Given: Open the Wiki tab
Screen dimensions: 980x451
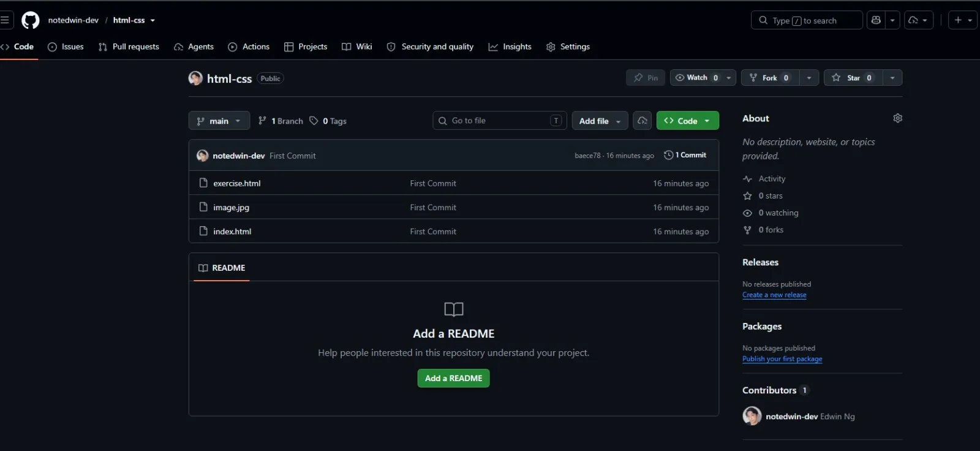Looking at the screenshot, I should coord(357,47).
